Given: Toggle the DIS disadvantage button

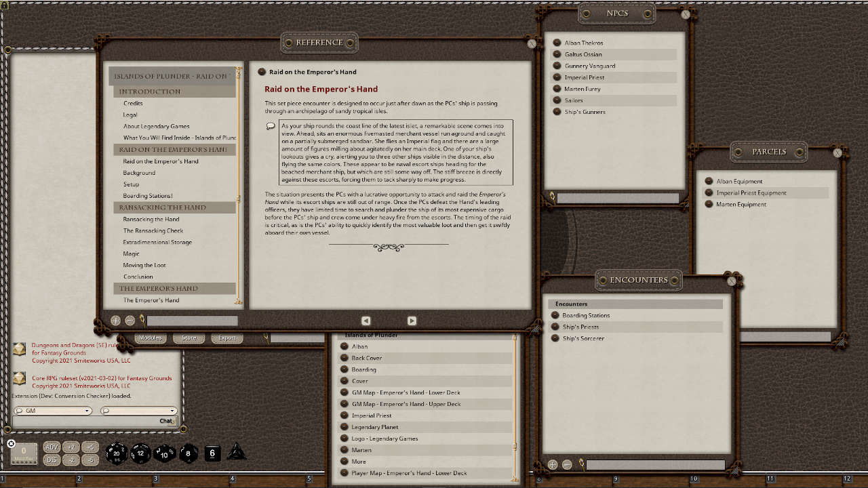Looking at the screenshot, I should [x=52, y=460].
